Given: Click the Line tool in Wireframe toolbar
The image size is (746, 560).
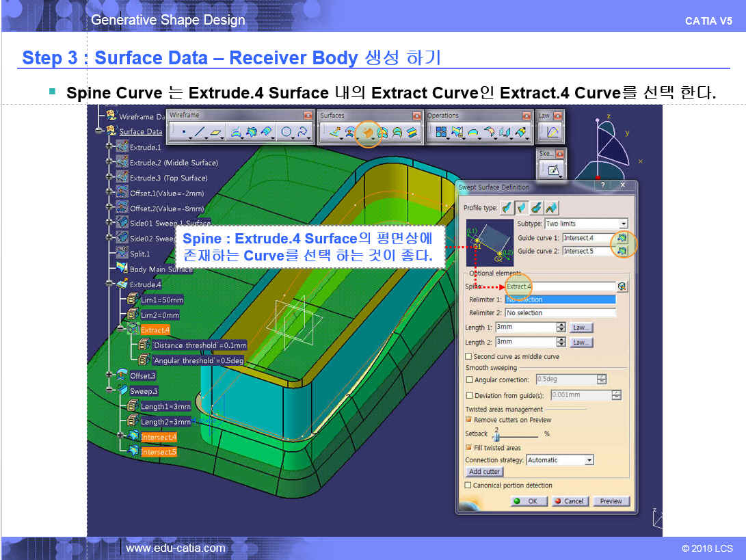Looking at the screenshot, I should tap(199, 132).
